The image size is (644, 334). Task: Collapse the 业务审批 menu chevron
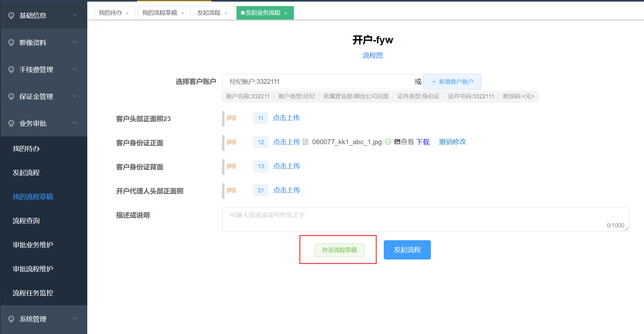pos(75,123)
